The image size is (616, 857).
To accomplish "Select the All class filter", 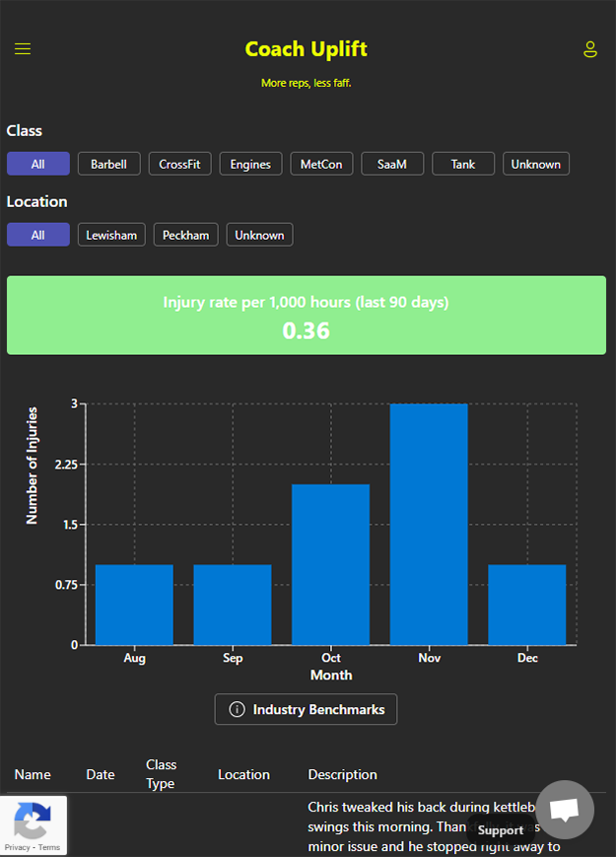I will pyautogui.click(x=38, y=164).
